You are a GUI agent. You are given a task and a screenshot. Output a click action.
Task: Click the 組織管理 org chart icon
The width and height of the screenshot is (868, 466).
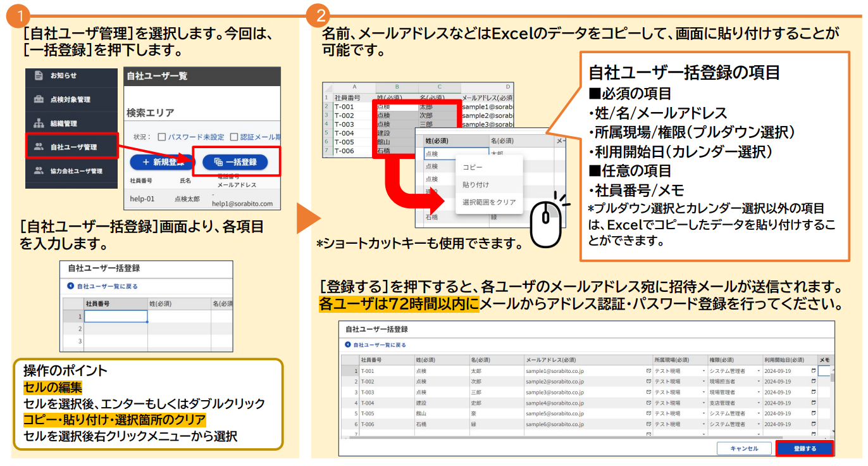39,123
